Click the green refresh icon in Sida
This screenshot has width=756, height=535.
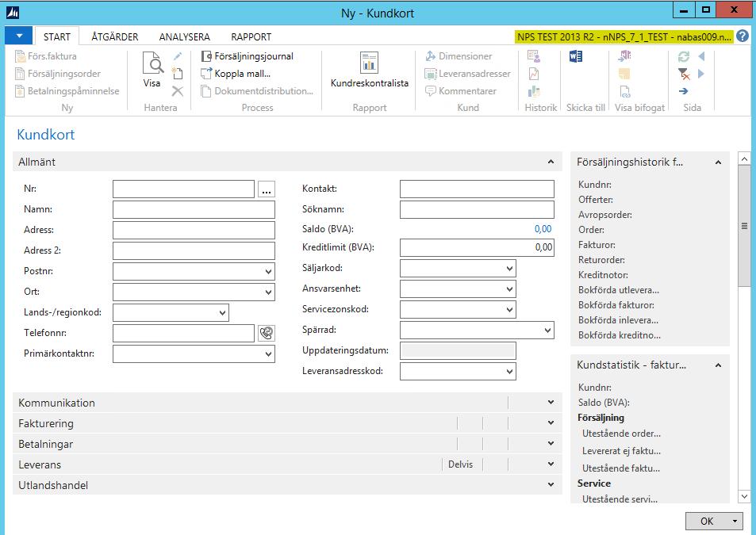pyautogui.click(x=684, y=56)
